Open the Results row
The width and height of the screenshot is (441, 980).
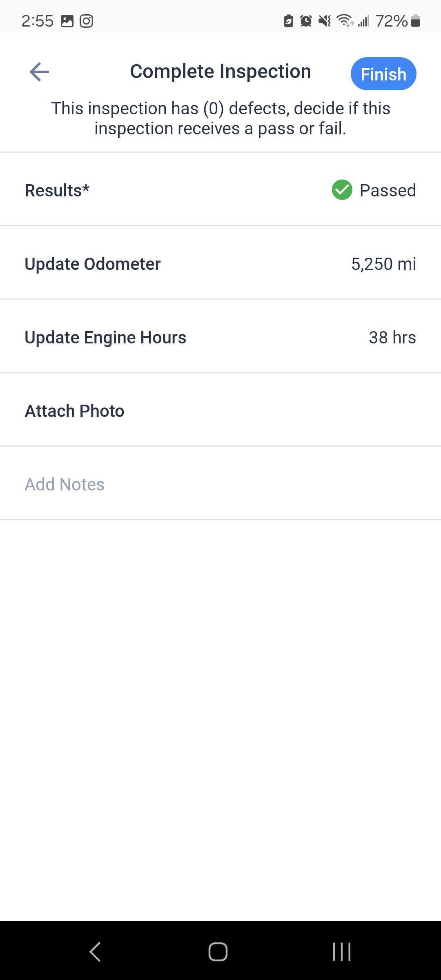pyautogui.click(x=220, y=189)
